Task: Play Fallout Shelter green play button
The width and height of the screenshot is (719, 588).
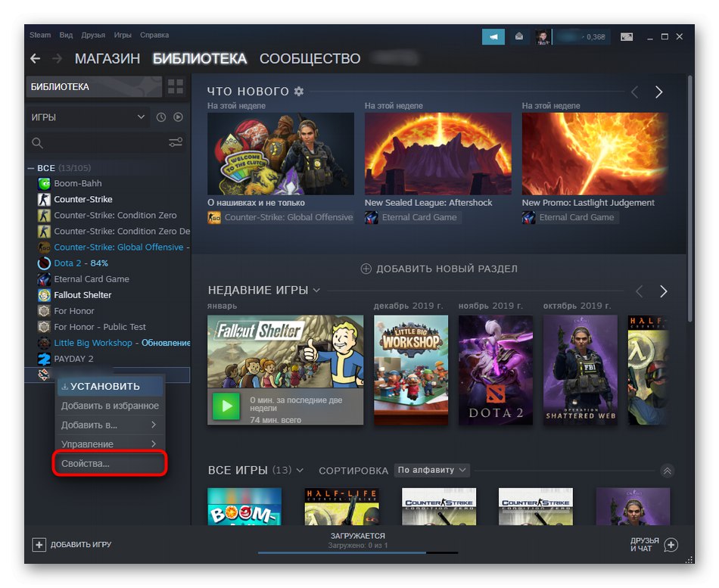Action: (226, 406)
